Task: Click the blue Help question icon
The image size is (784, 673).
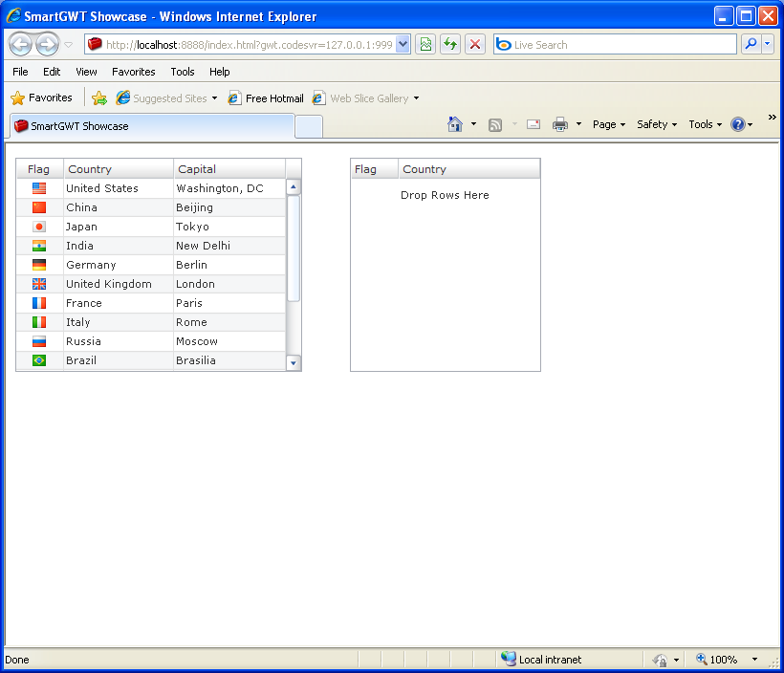Action: (738, 124)
